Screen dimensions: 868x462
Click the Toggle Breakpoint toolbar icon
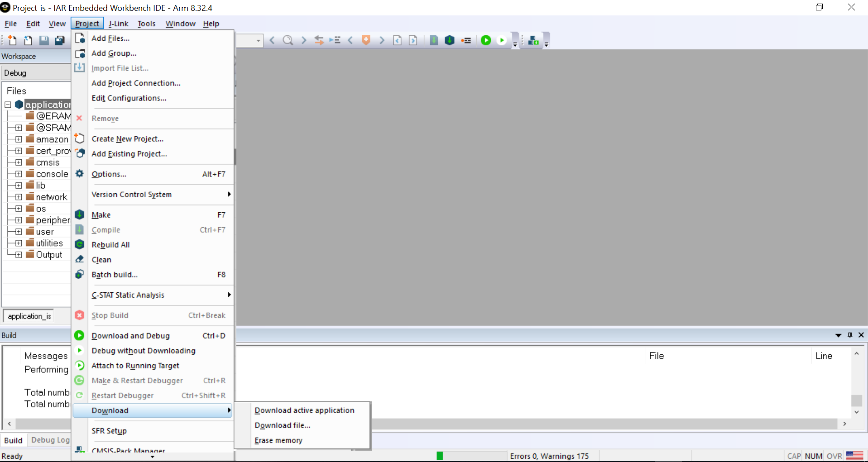tap(466, 40)
